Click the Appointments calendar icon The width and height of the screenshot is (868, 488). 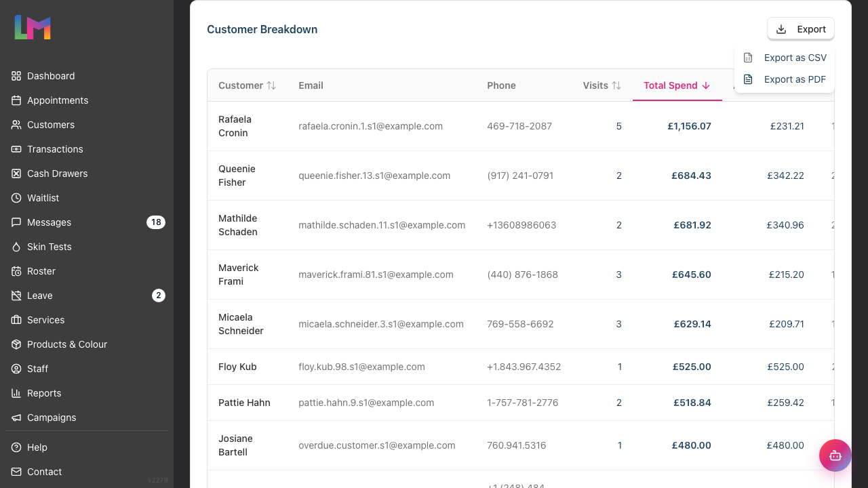pyautogui.click(x=16, y=100)
